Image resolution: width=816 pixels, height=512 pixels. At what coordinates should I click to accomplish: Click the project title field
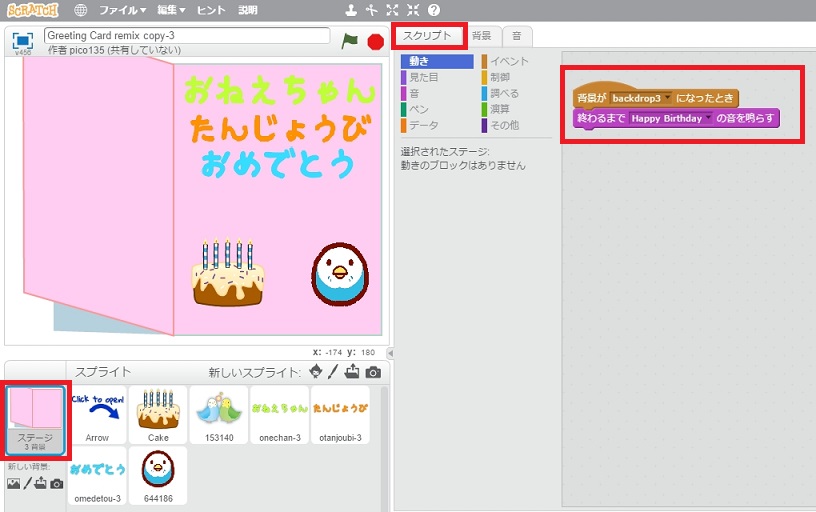[187, 35]
